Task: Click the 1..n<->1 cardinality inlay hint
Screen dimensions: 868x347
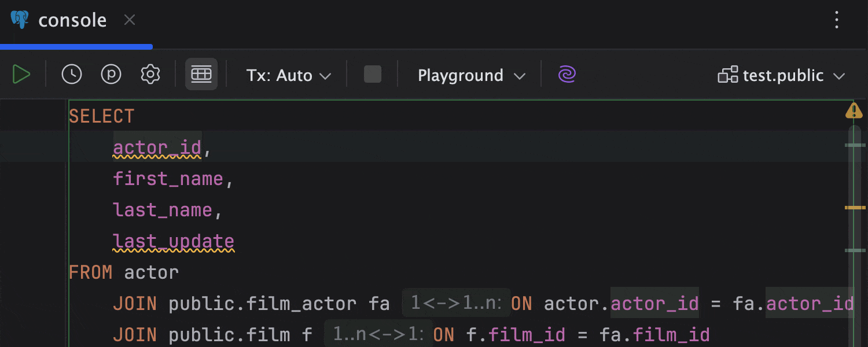Action: tap(378, 334)
